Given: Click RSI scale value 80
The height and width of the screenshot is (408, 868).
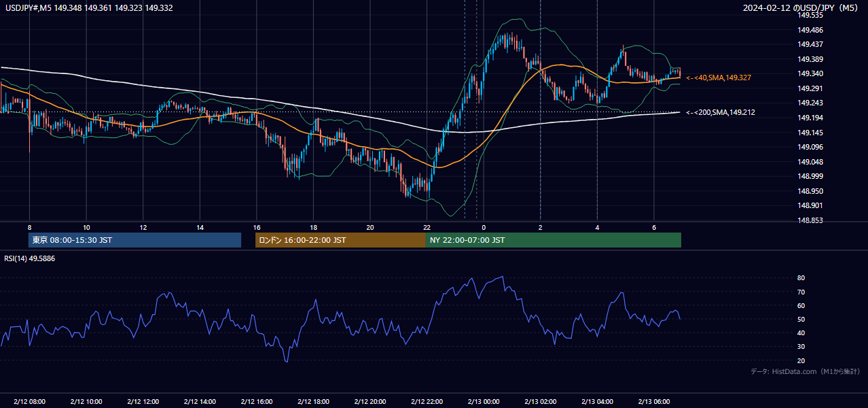Looking at the screenshot, I should [801, 278].
